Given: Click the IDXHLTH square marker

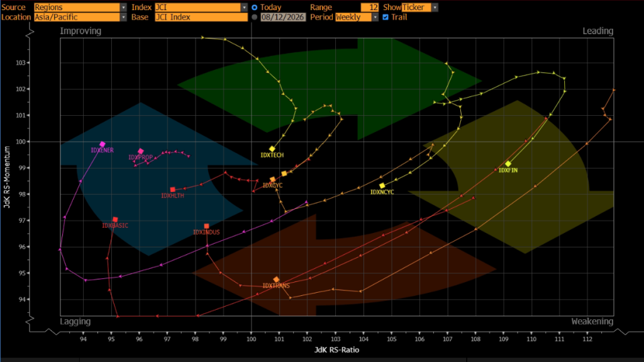Looking at the screenshot, I should point(172,189).
